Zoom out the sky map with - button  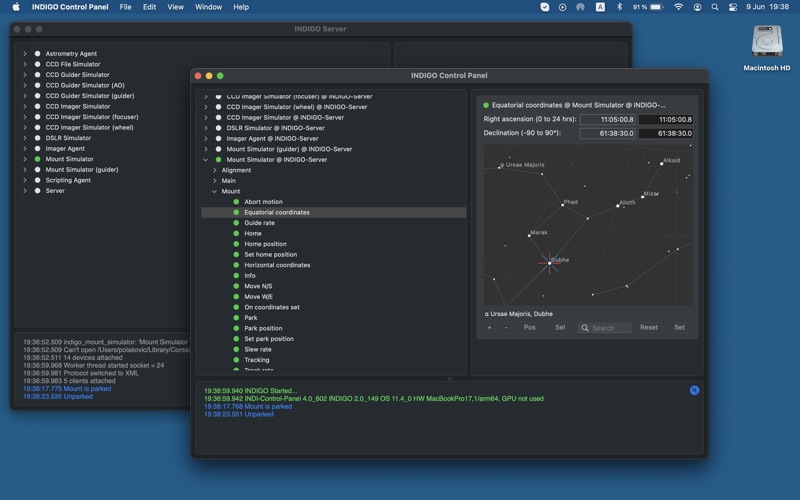[x=506, y=328]
